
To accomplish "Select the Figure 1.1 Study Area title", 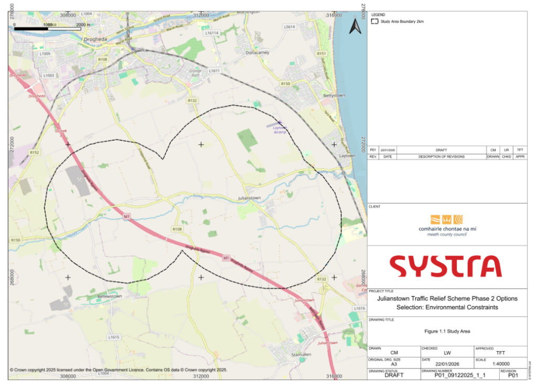I will [447, 331].
